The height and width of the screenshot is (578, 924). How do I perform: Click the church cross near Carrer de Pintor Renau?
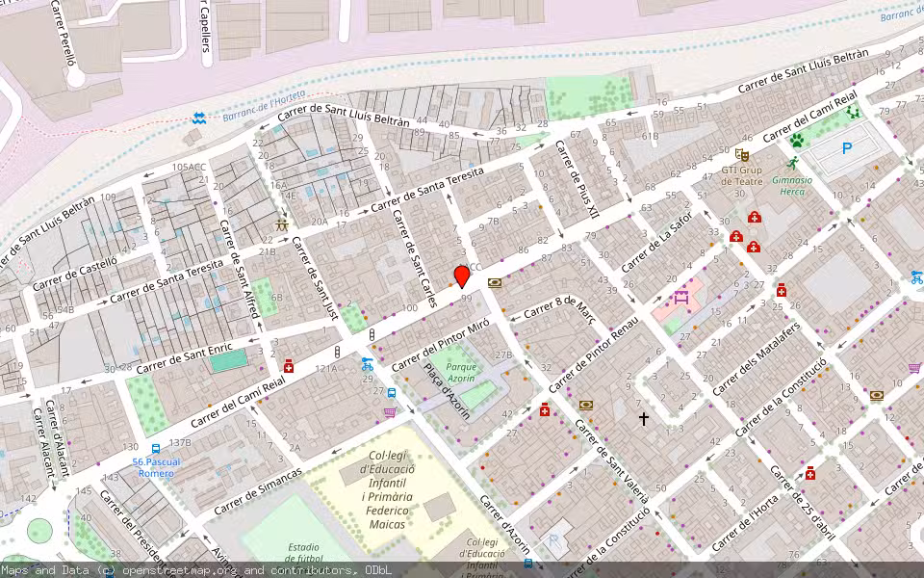click(642, 416)
